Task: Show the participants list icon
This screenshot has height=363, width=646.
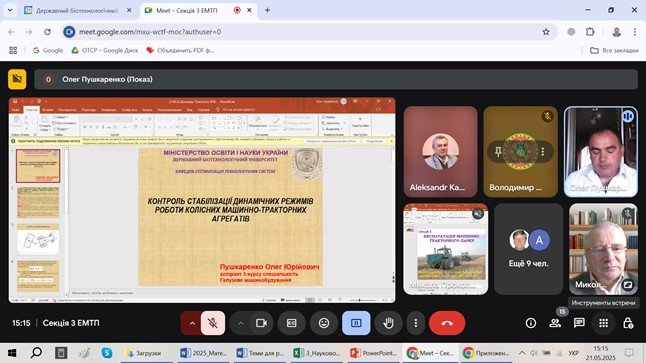Action: (555, 323)
